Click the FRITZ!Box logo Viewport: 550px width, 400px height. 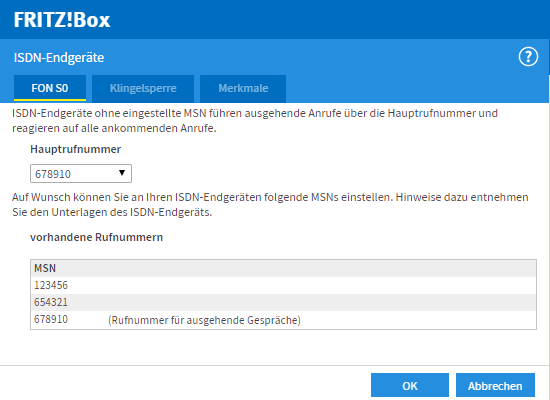point(62,20)
